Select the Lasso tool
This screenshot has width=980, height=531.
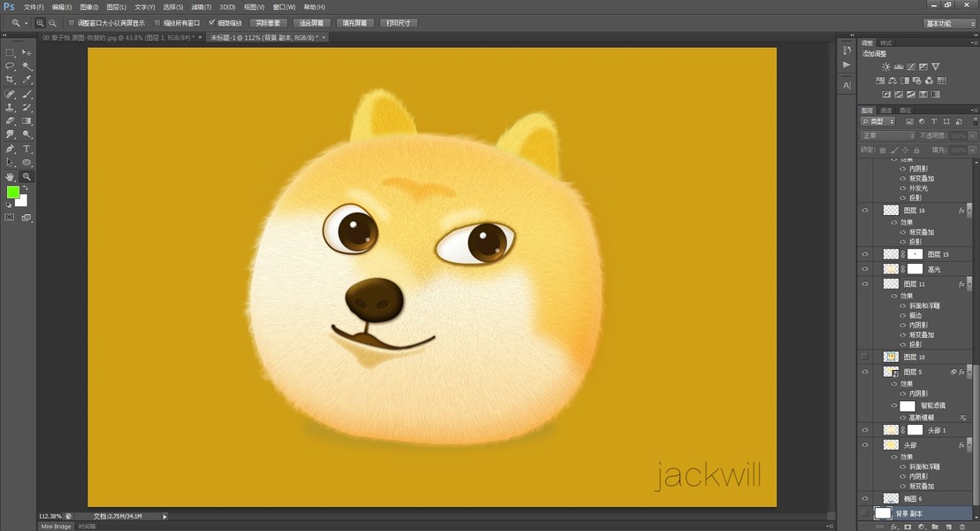10,65
